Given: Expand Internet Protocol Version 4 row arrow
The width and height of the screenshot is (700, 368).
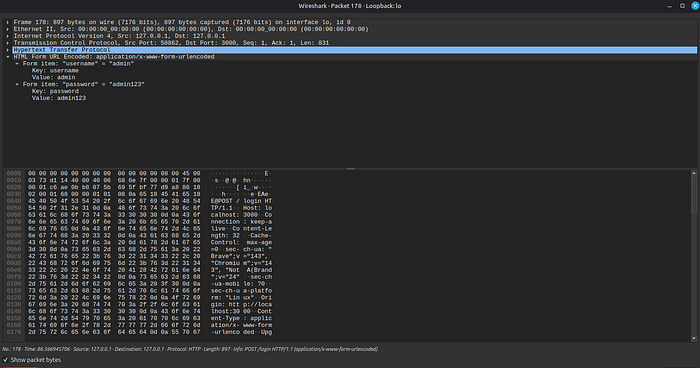Looking at the screenshot, I should [8, 36].
